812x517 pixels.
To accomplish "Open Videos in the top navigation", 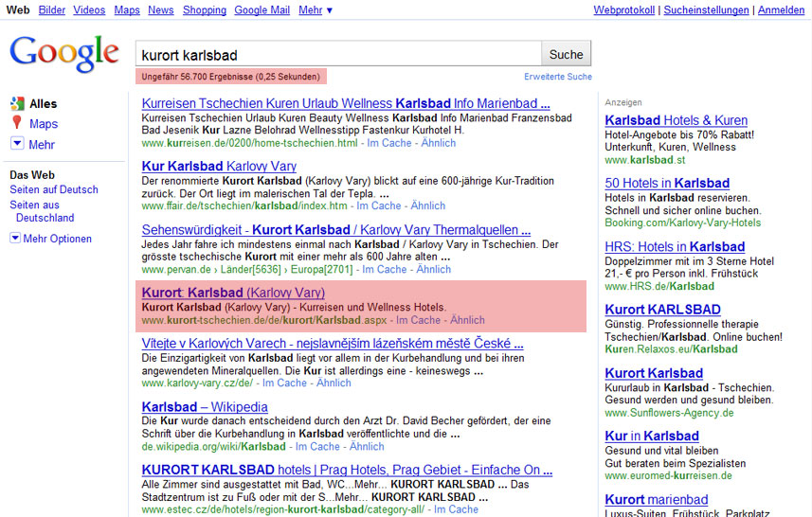I will 89,9.
